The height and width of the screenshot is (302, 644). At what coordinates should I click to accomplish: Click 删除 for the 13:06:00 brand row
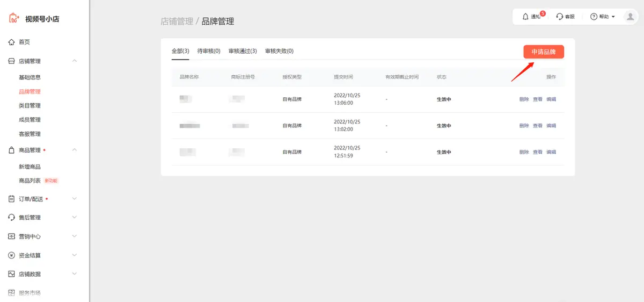pyautogui.click(x=524, y=99)
